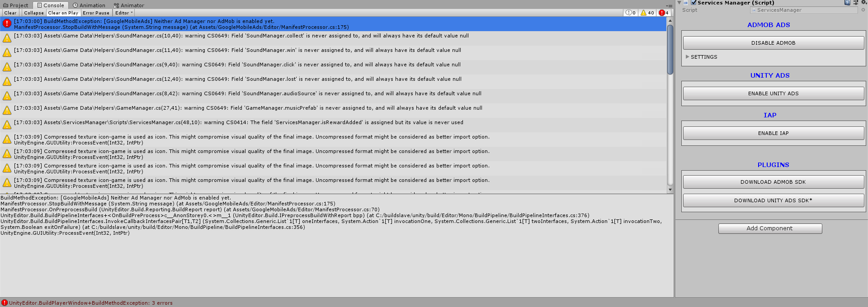Expand the SETTINGS foldout under AdMob

[x=688, y=57]
